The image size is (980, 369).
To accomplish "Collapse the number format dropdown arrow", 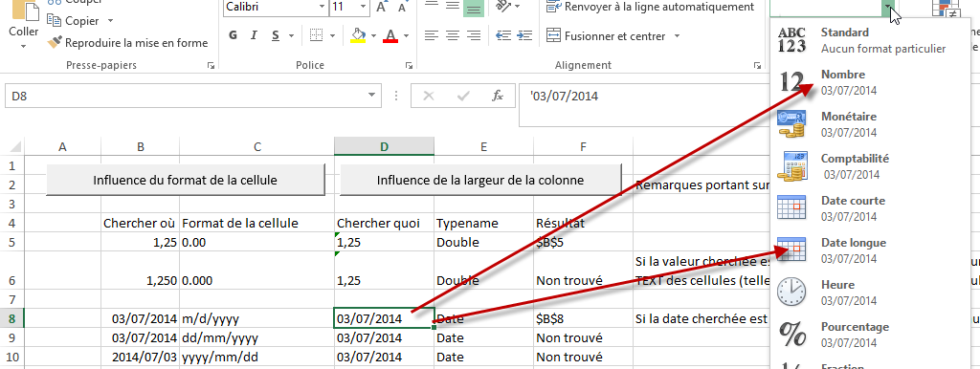I will pos(887,8).
